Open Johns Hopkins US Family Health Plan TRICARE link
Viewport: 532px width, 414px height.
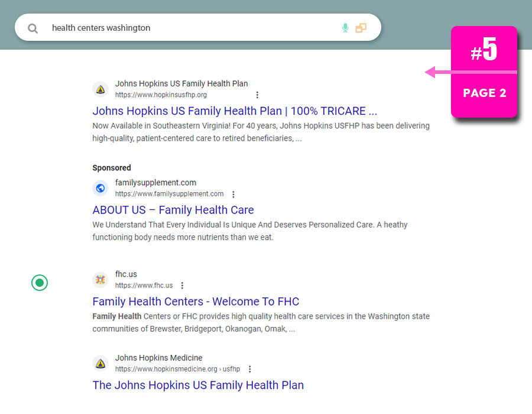(235, 111)
